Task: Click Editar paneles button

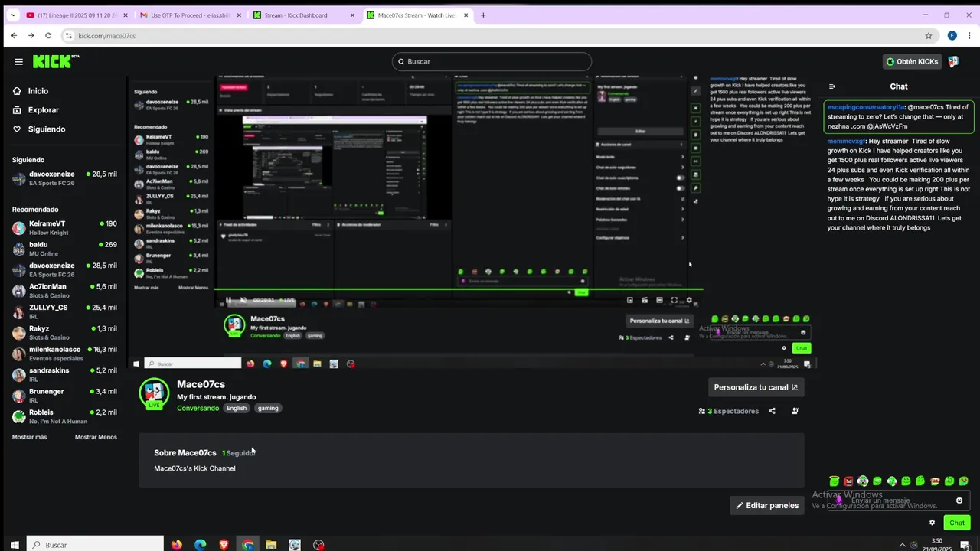Action: click(x=767, y=505)
